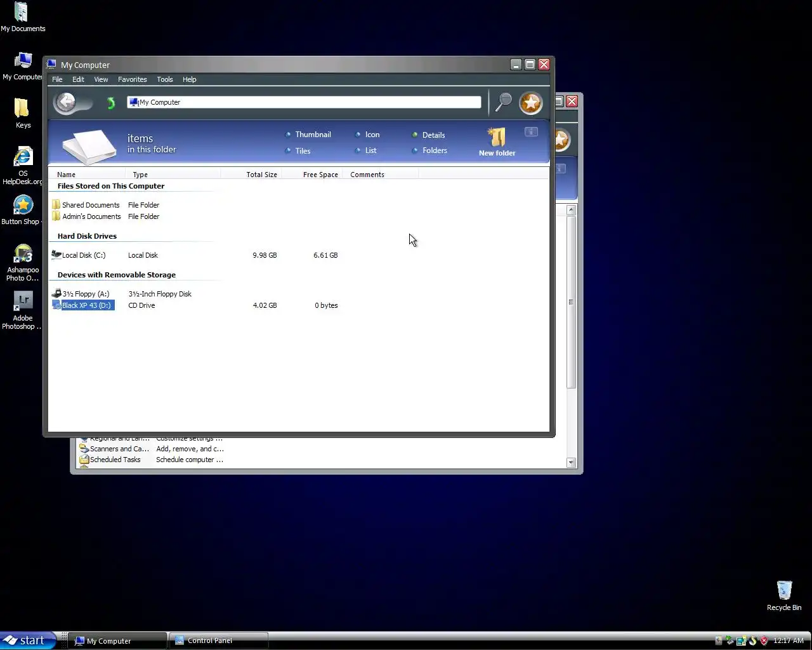Viewport: 812px width, 650px height.
Task: Sort by the Total Size column header
Action: [x=251, y=175]
